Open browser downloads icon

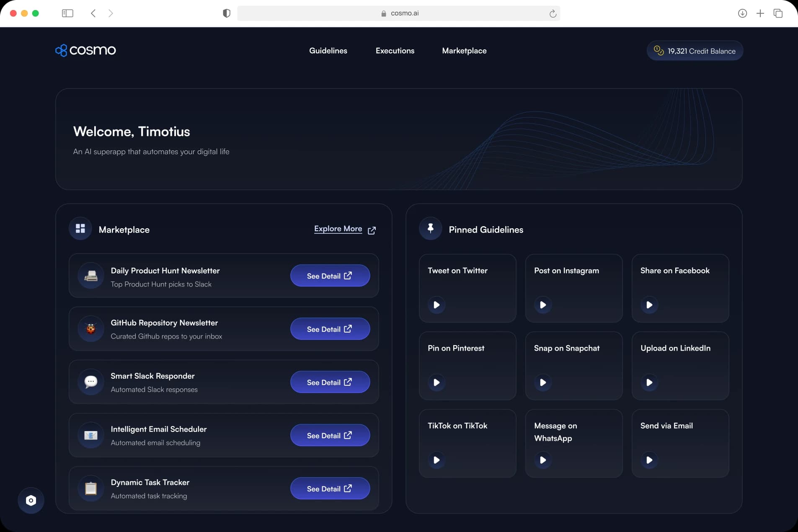coord(742,13)
